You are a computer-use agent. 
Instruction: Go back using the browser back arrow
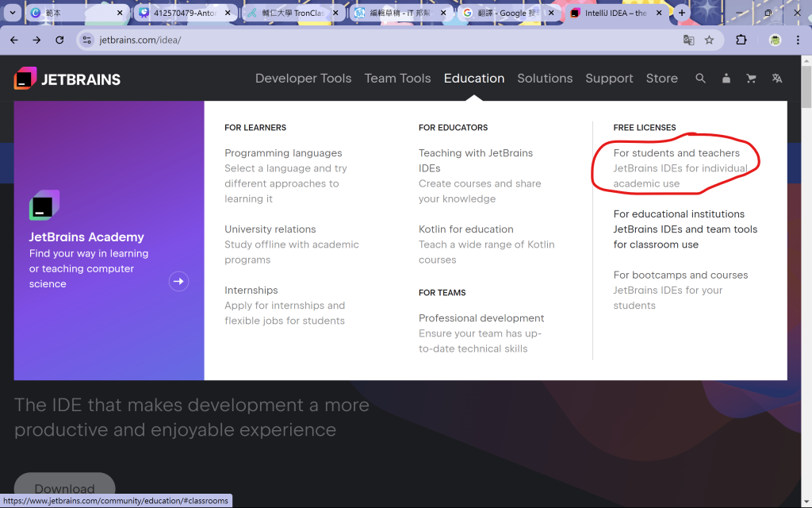click(x=14, y=40)
